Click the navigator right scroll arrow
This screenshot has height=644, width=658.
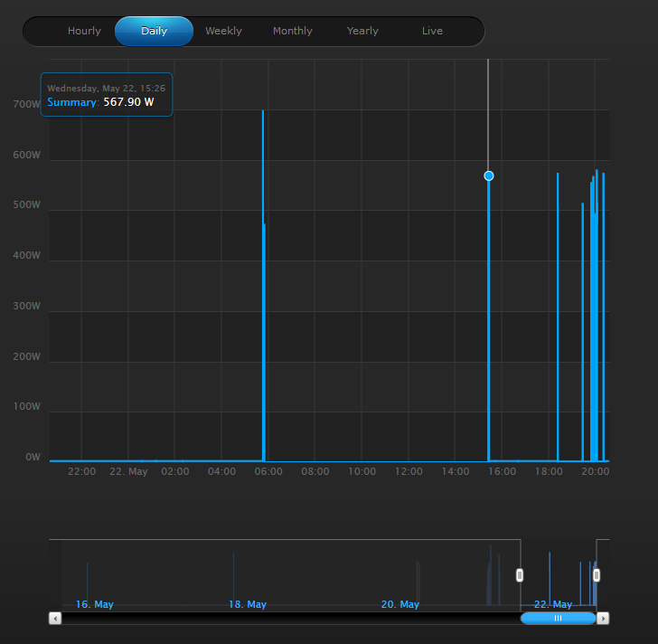[x=603, y=618]
